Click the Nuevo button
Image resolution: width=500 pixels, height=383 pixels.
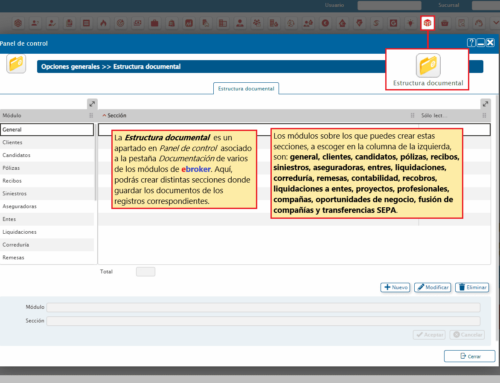(x=395, y=287)
